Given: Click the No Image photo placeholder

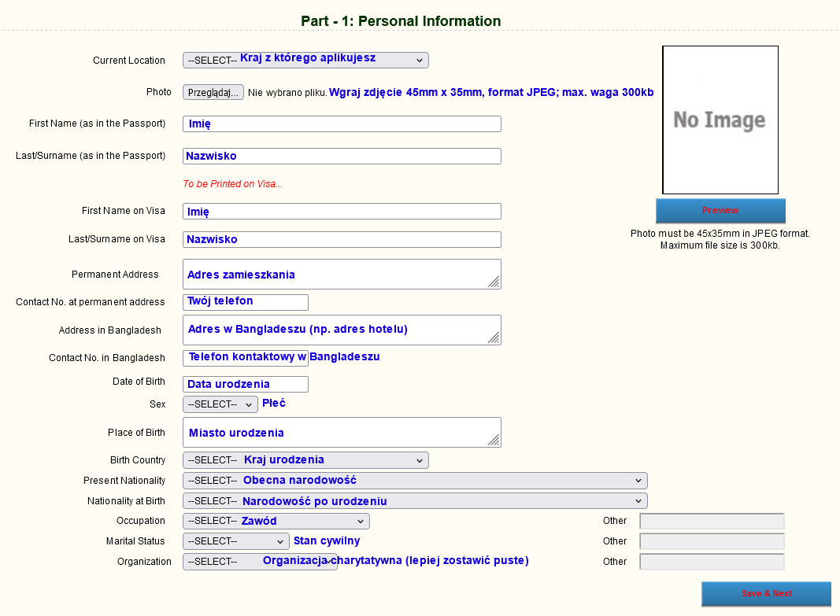Looking at the screenshot, I should pyautogui.click(x=720, y=120).
